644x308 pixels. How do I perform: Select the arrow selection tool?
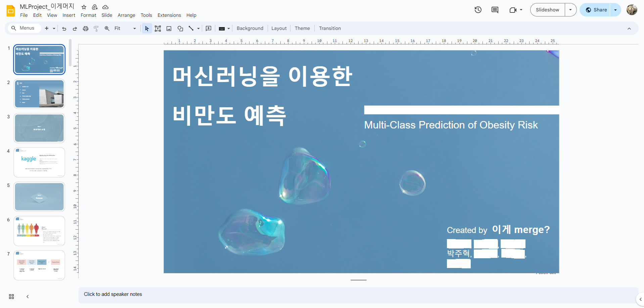[147, 28]
